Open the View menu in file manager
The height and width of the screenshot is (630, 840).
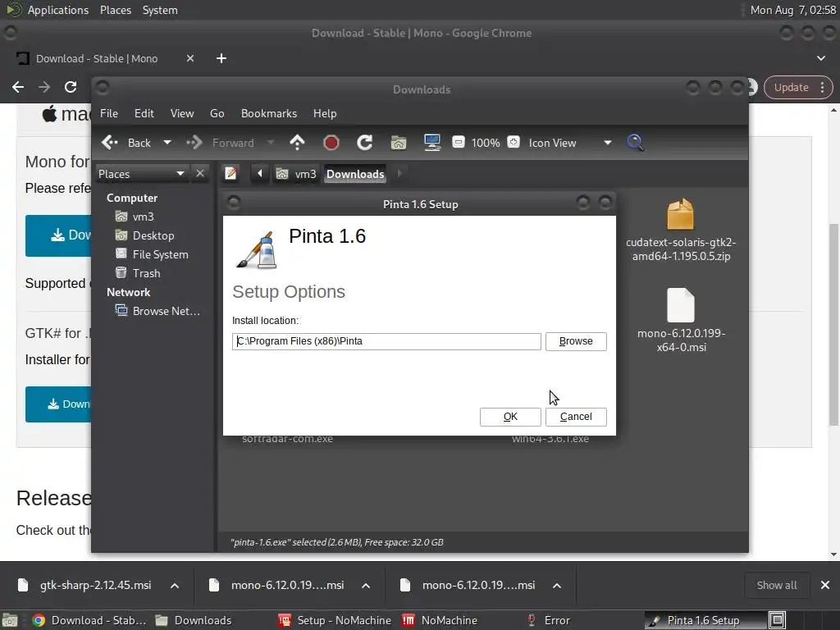coord(182,113)
